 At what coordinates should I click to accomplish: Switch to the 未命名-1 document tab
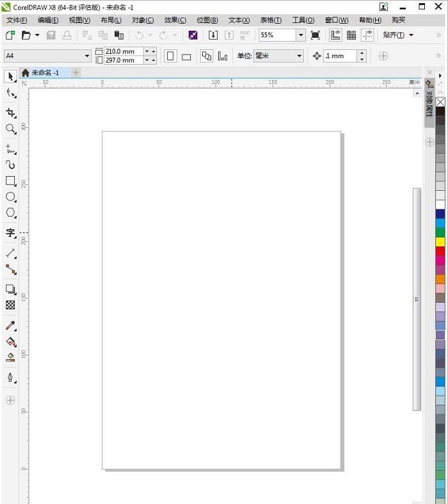(x=45, y=73)
